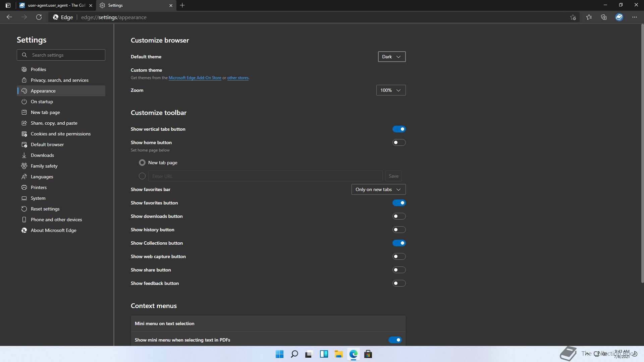
Task: Open Phone and other devices section
Action: click(61, 220)
